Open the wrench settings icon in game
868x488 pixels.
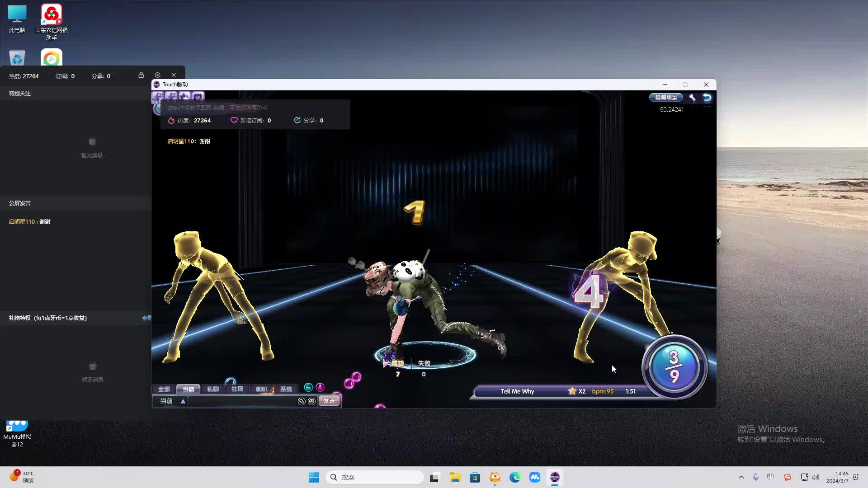(692, 98)
